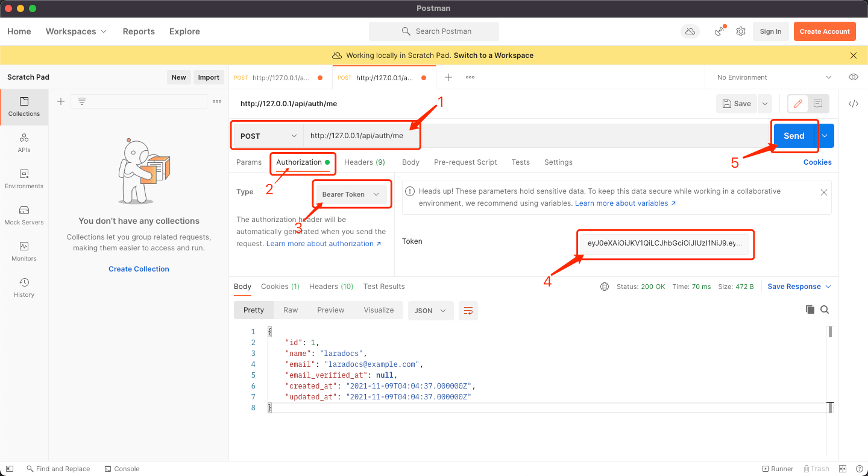Search within the response body

[x=825, y=309]
